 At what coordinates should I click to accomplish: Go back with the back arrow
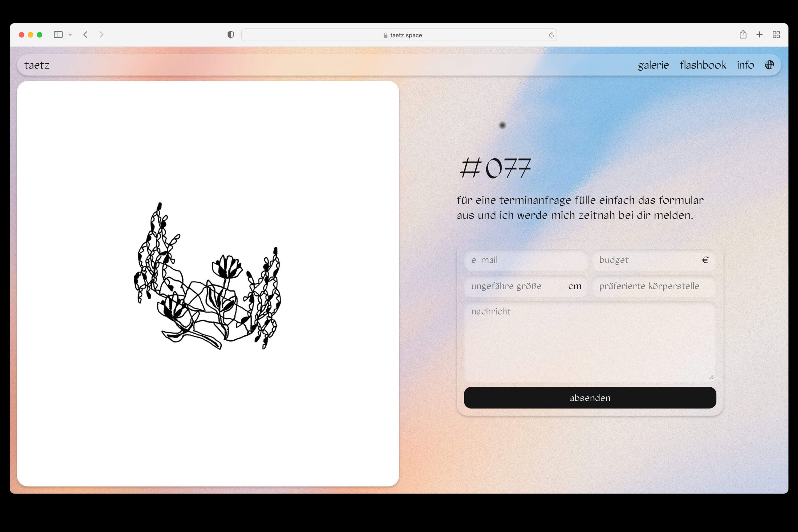(x=85, y=35)
